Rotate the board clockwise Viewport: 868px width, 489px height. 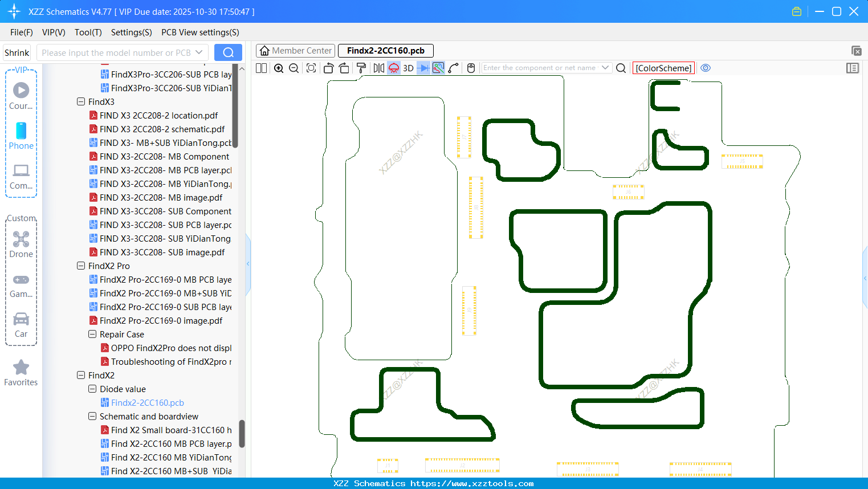[344, 68]
